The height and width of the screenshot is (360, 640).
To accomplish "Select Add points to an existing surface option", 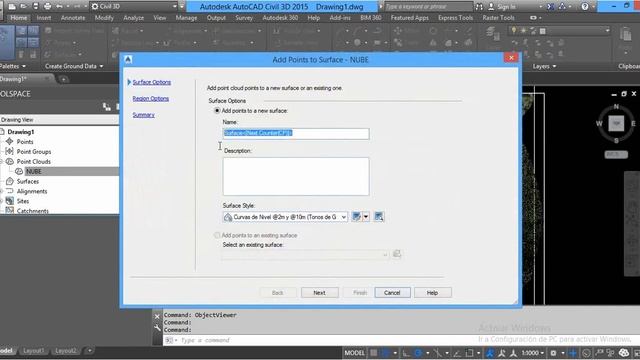I will [217, 235].
